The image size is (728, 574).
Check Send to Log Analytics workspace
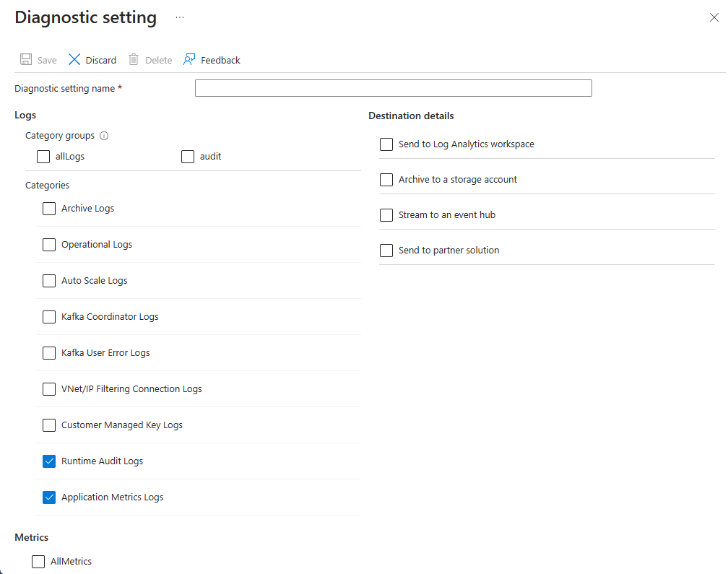pyautogui.click(x=386, y=144)
